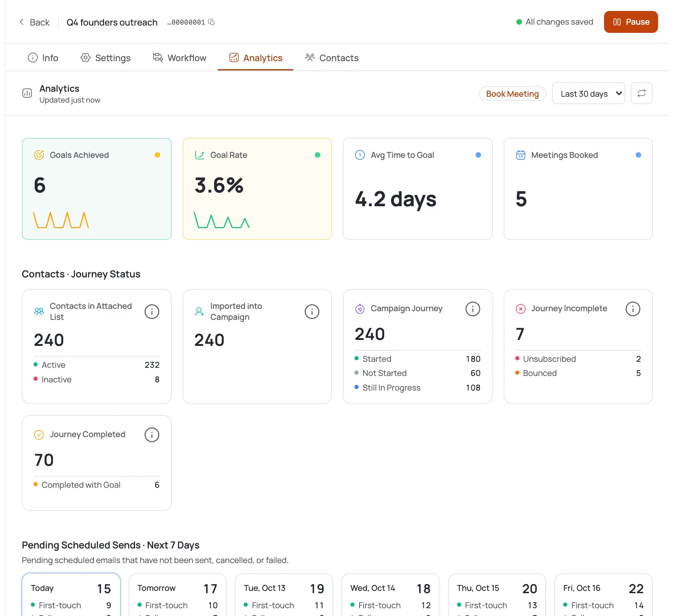Select the Thu, Oct 15 sends card
The width and height of the screenshot is (677, 616).
pyautogui.click(x=497, y=595)
